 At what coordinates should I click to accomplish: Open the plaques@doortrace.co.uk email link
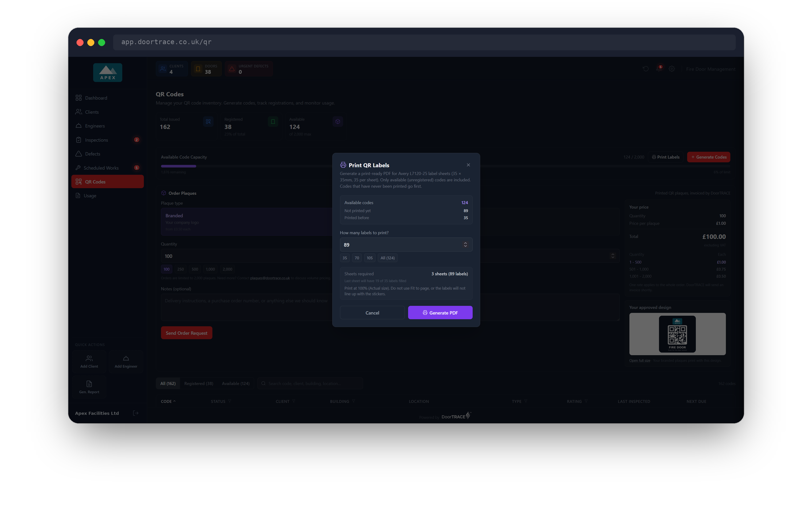click(x=270, y=278)
